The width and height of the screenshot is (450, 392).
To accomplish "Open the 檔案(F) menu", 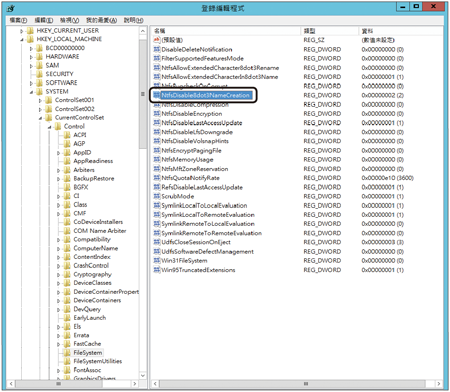I will click(x=18, y=20).
